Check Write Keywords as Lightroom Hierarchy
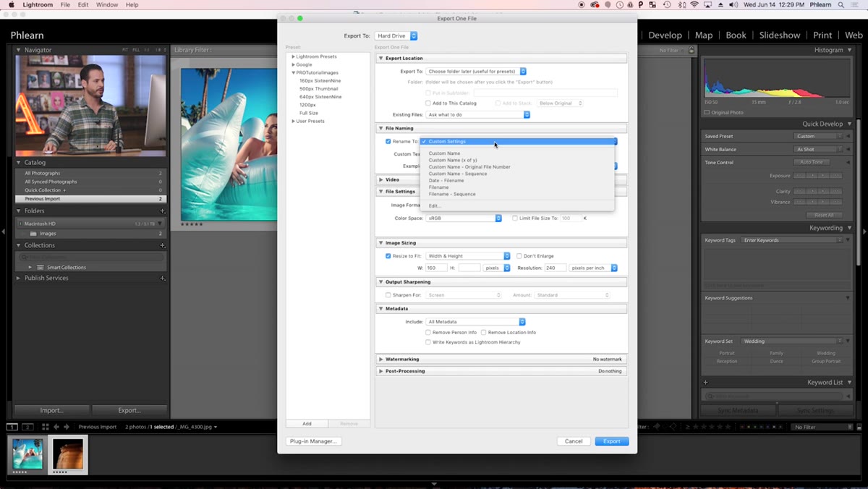The image size is (868, 489). click(x=428, y=342)
